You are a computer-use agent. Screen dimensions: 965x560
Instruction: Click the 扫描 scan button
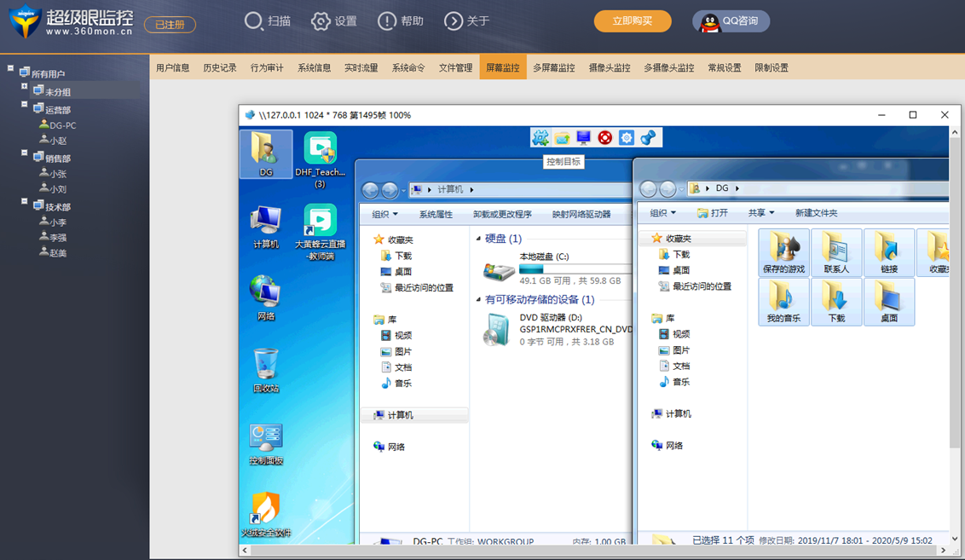click(267, 21)
